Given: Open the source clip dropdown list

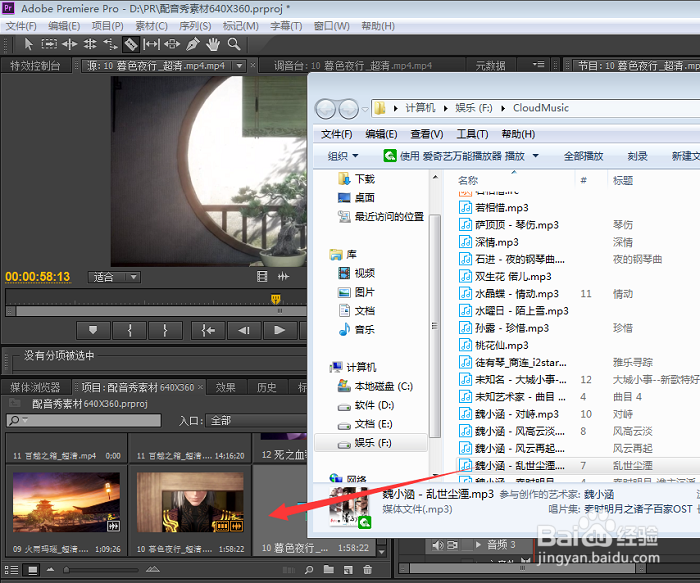Looking at the screenshot, I should (240, 66).
